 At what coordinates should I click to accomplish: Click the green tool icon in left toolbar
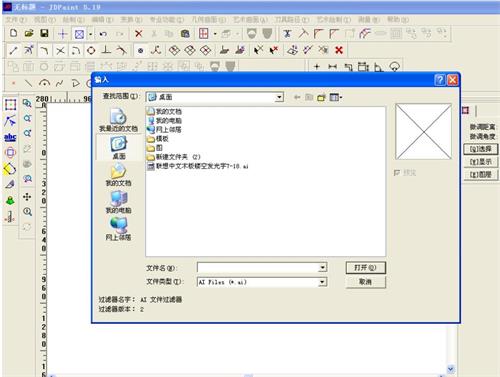[x=10, y=201]
